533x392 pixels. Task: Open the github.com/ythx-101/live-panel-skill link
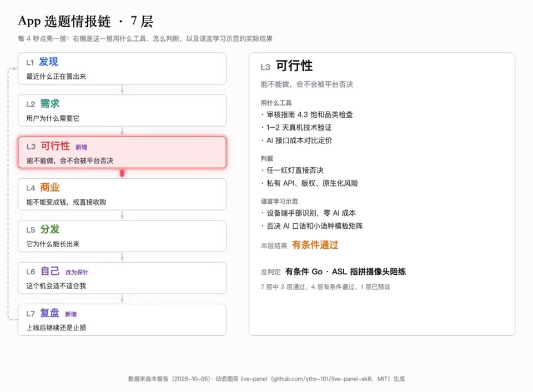(322, 379)
